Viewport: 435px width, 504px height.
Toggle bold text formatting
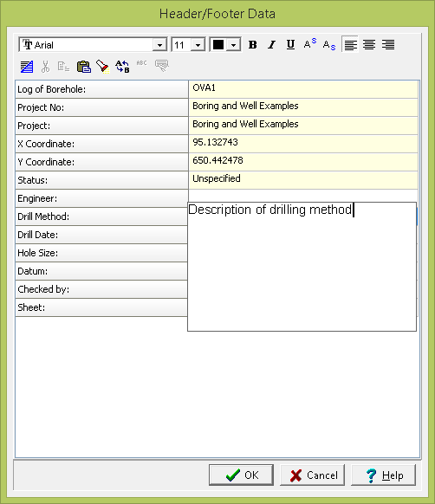[x=252, y=45]
